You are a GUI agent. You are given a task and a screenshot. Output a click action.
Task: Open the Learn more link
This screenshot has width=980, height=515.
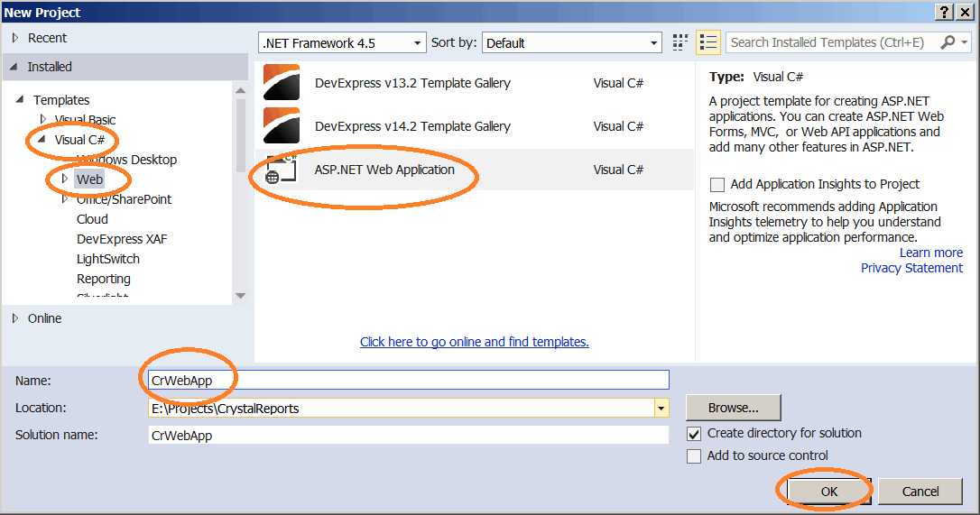click(x=931, y=253)
